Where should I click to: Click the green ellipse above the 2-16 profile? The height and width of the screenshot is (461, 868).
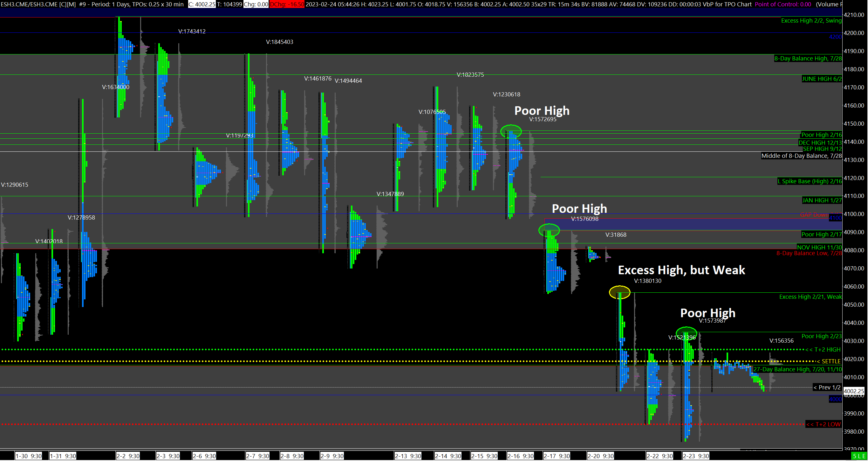(511, 131)
